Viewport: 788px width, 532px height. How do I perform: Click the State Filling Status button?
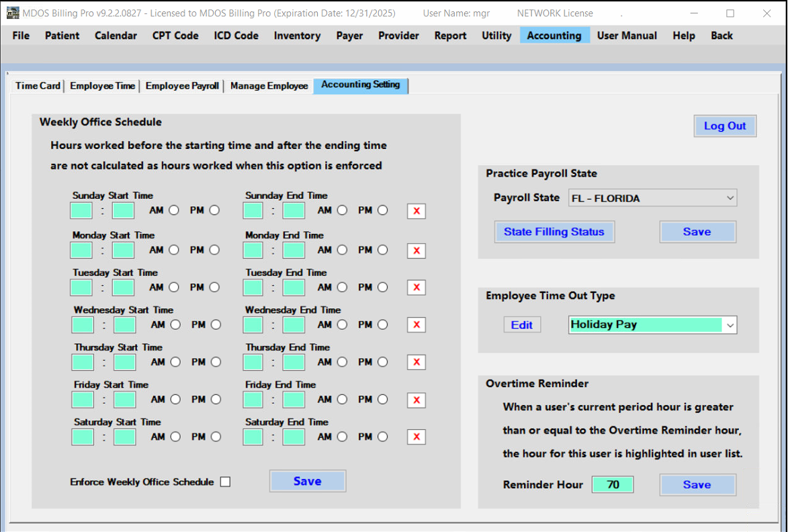pos(554,232)
